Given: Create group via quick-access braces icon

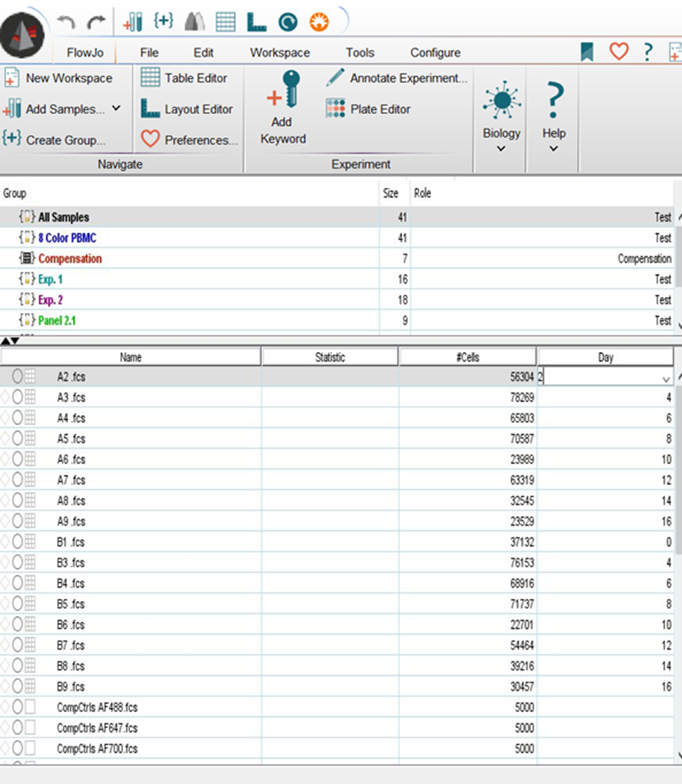Looking at the screenshot, I should [164, 21].
